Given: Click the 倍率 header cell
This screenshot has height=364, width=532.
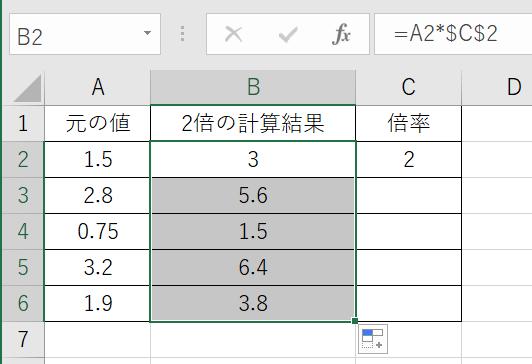Looking at the screenshot, I should pyautogui.click(x=409, y=123).
